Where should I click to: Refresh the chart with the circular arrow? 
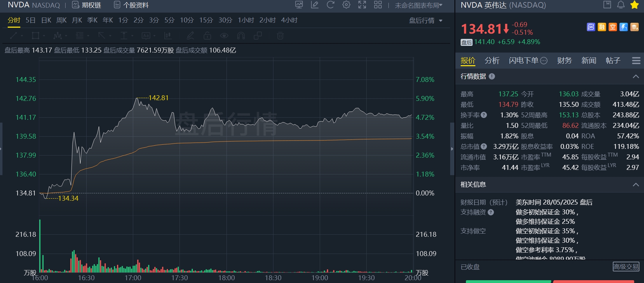click(x=331, y=5)
